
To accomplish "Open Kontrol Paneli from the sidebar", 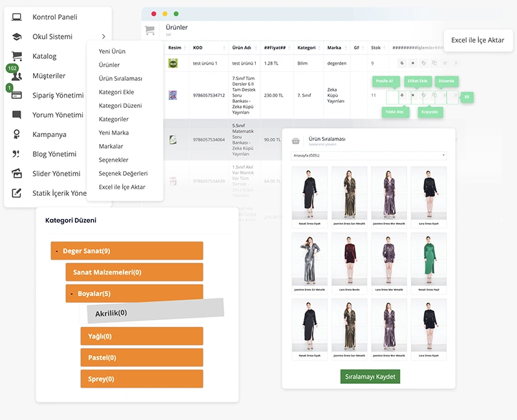I will click(55, 17).
